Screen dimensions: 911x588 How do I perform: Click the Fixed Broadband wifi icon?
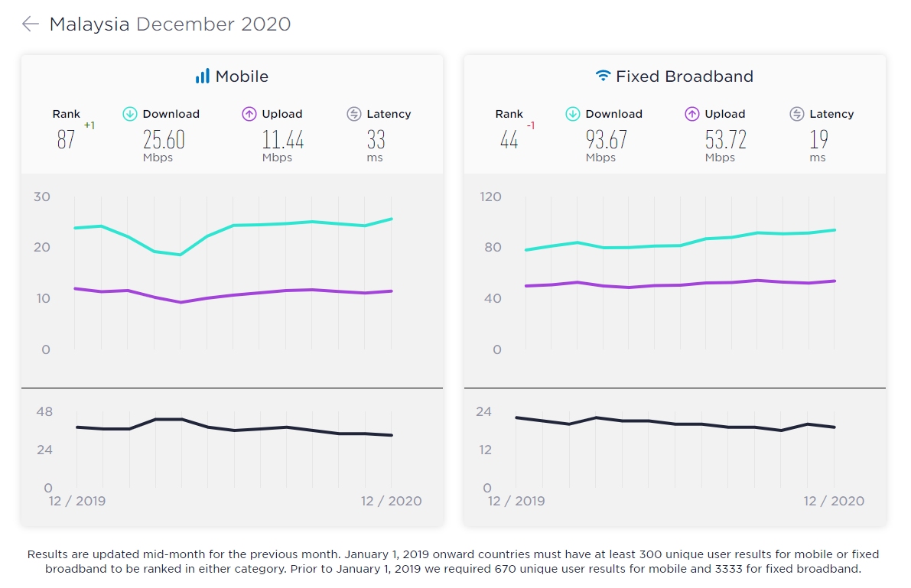tap(604, 76)
